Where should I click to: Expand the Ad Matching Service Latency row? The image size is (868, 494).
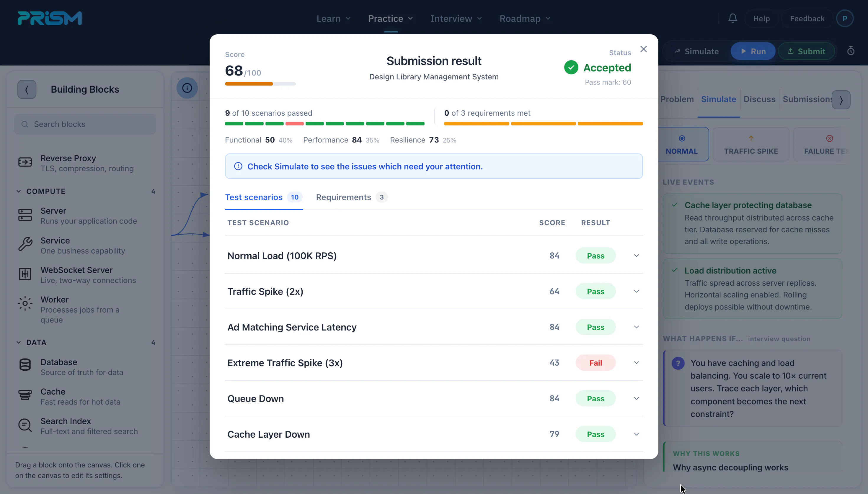tap(637, 327)
